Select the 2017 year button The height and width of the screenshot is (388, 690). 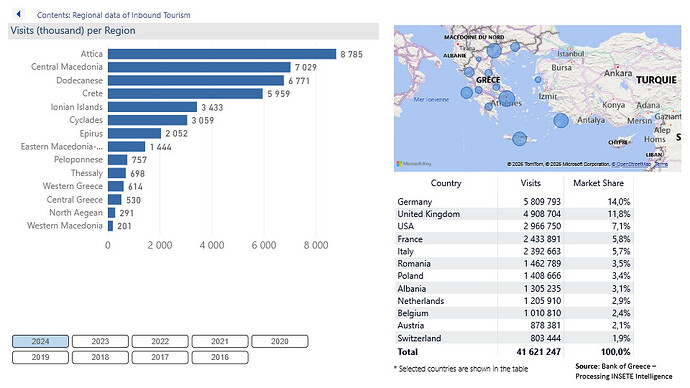pyautogui.click(x=160, y=357)
